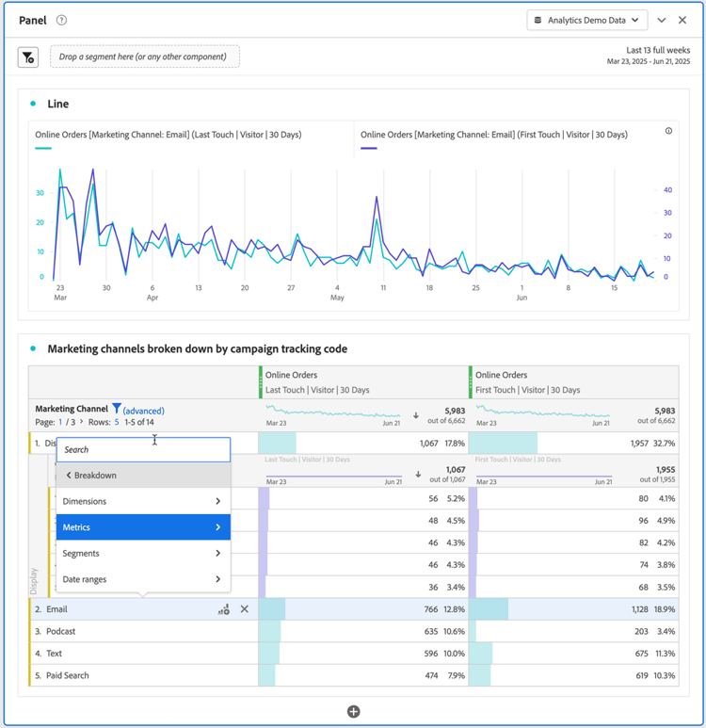
Task: Expand the Dimensions submenu
Action: pos(143,501)
